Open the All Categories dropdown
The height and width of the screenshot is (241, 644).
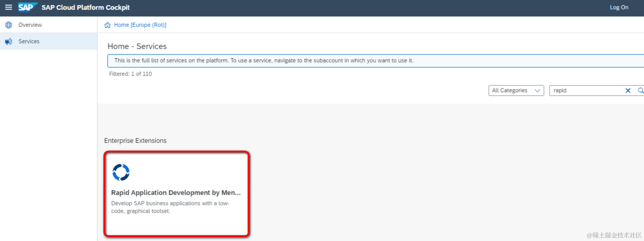click(x=516, y=90)
